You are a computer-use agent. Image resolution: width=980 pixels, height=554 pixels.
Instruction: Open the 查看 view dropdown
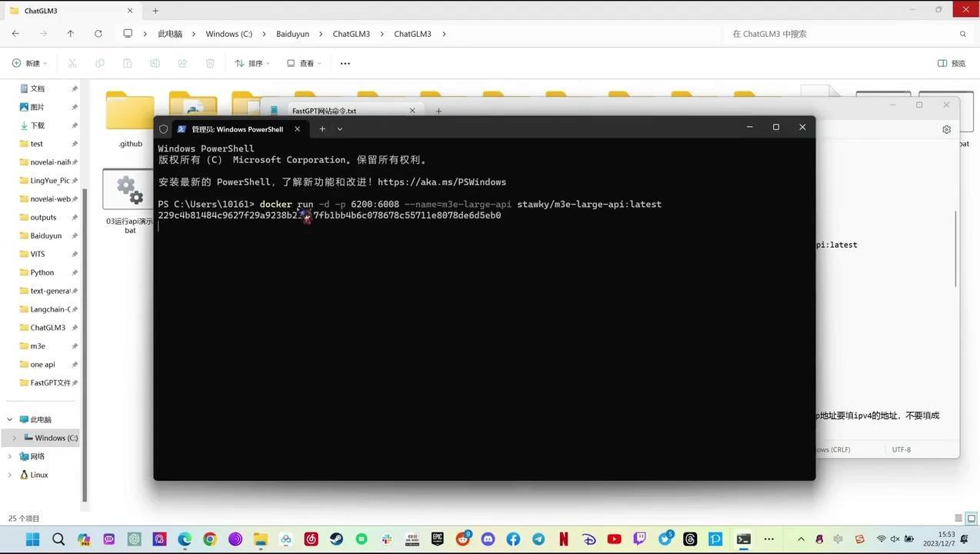coord(303,63)
